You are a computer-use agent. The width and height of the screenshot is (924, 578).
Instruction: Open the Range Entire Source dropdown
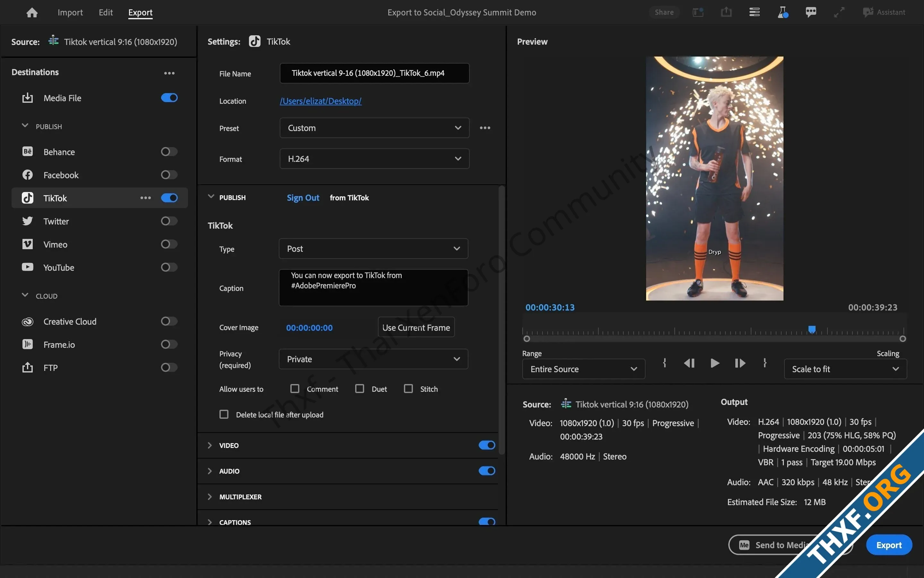click(584, 369)
